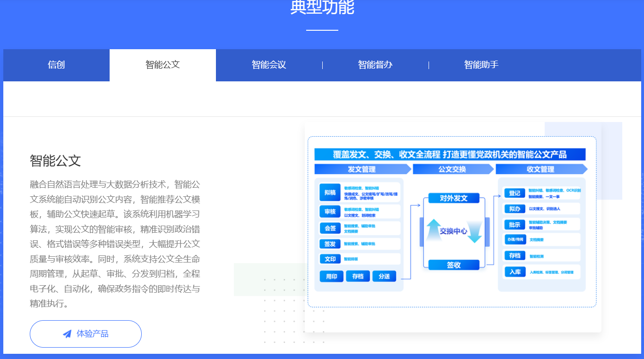Go to the 智能督办 tab
This screenshot has width=644, height=359.
375,65
